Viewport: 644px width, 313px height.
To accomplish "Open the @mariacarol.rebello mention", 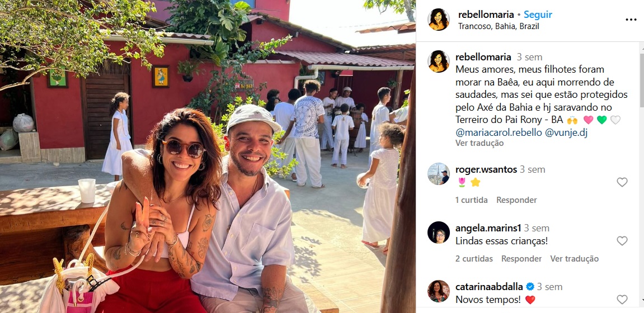I will (x=499, y=133).
